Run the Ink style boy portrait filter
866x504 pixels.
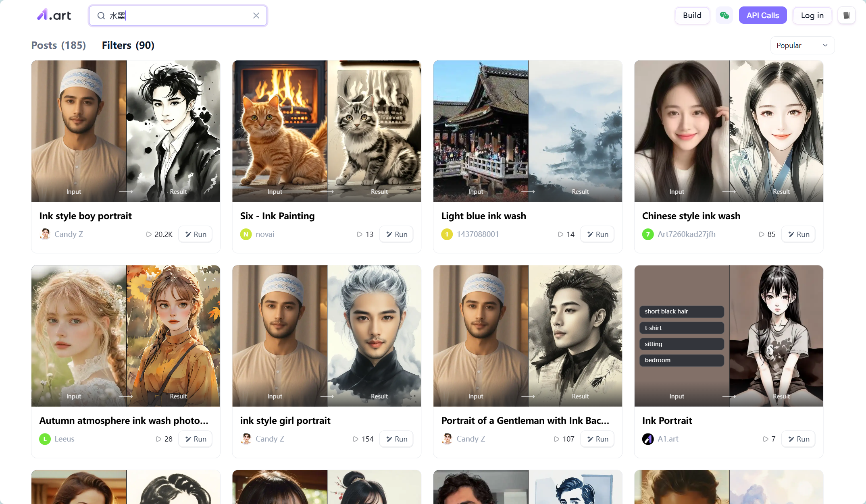pyautogui.click(x=196, y=234)
